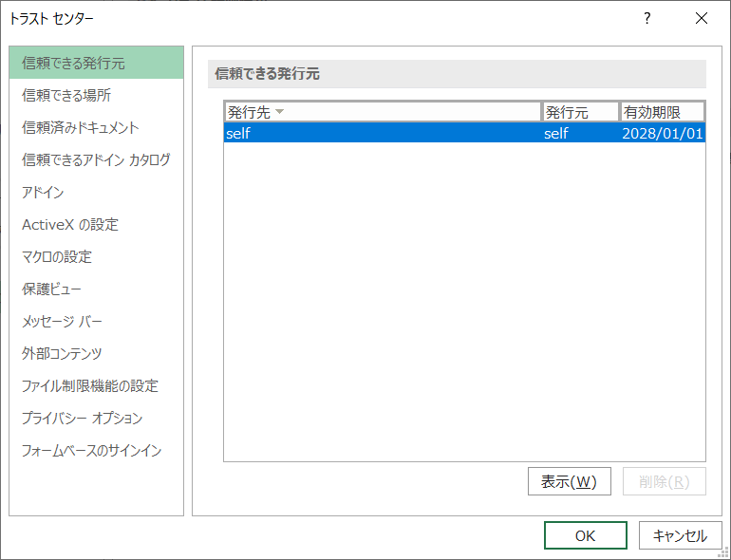731x560 pixels.
Task: Sort by 発行先 column header
Action: click(383, 112)
